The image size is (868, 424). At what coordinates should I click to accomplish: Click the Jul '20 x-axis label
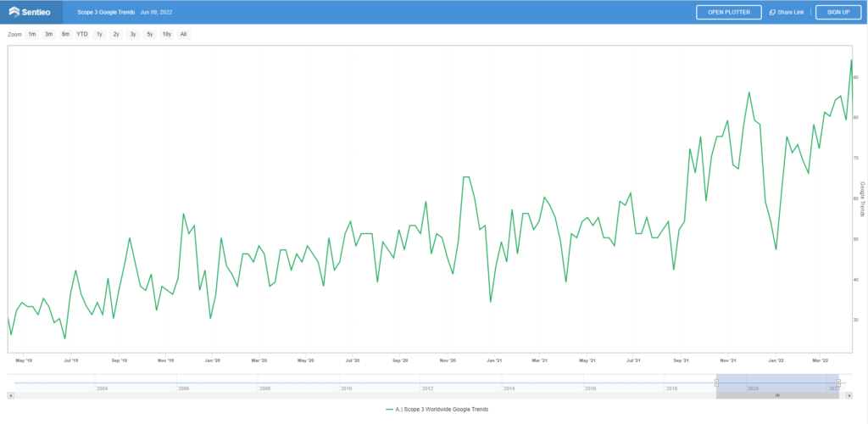[353, 360]
